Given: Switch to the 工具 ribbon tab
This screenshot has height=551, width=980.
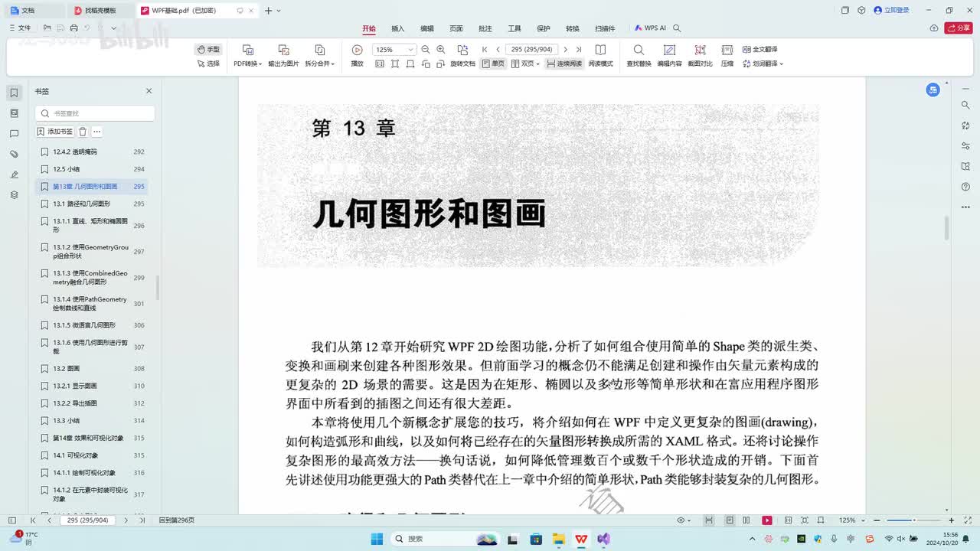Looking at the screenshot, I should pyautogui.click(x=514, y=28).
